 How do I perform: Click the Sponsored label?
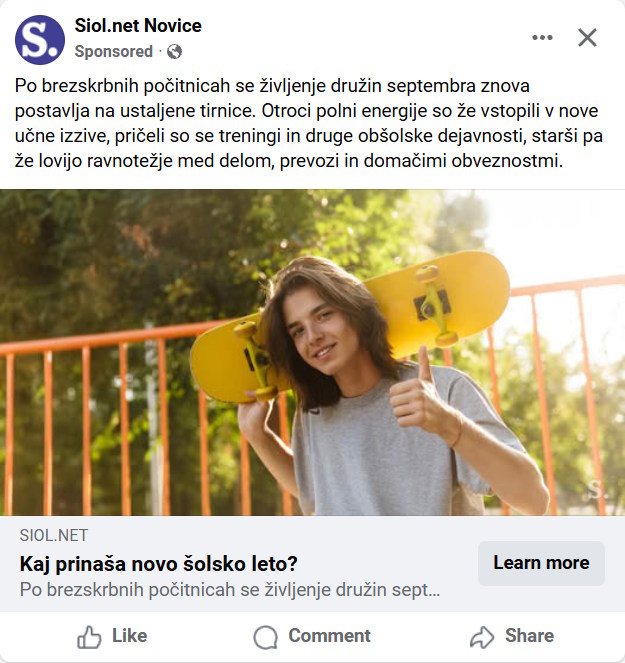pyautogui.click(x=113, y=52)
